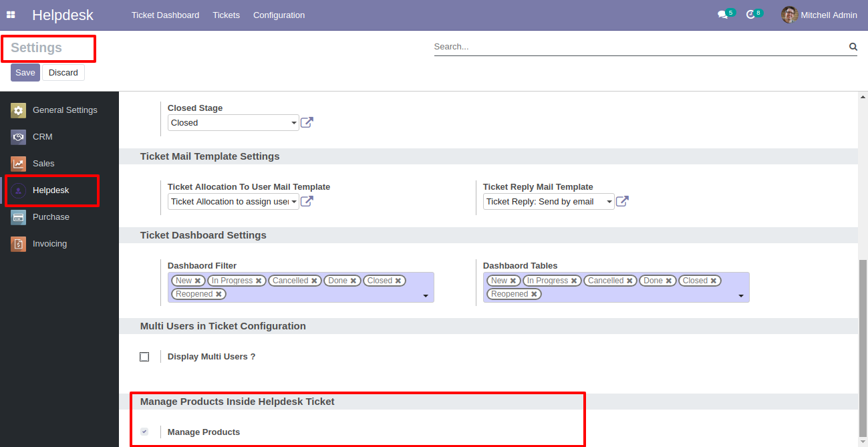
Task: Select Invoicing settings tab
Action: (x=59, y=244)
